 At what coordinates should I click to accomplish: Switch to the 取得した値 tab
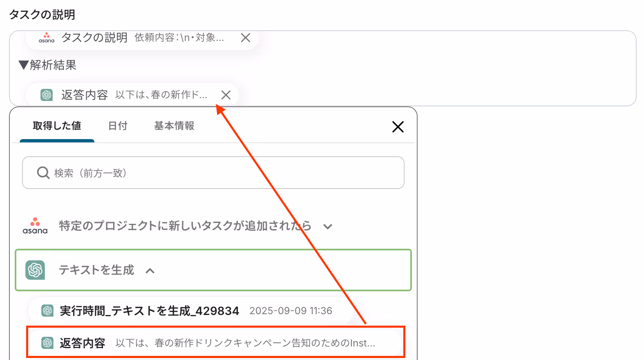[57, 126]
